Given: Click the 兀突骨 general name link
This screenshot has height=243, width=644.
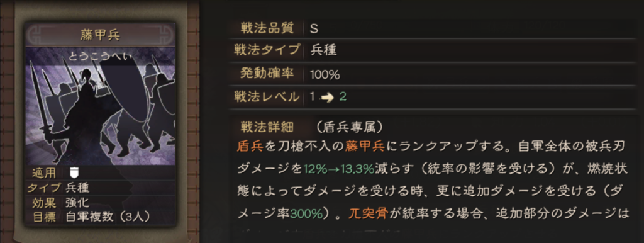Looking at the screenshot, I should coord(369,213).
